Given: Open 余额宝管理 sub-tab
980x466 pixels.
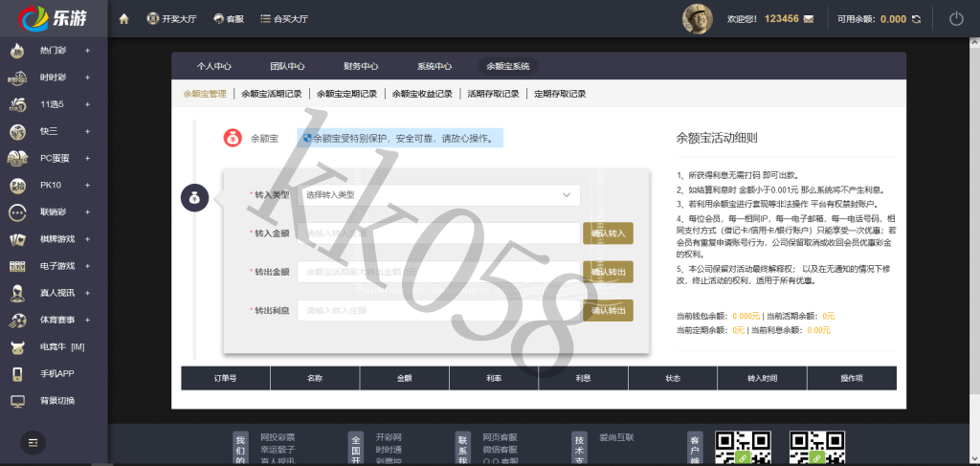Looking at the screenshot, I should click(x=205, y=95).
